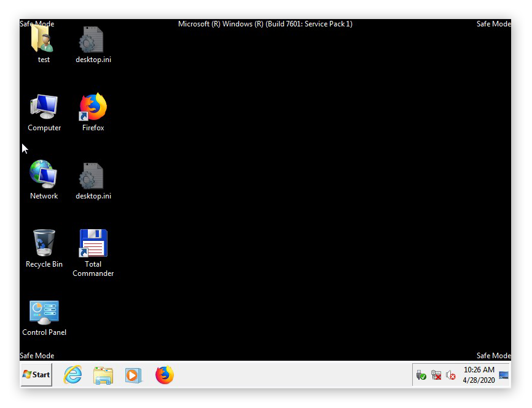
Task: Open the disconnected network tray icon
Action: point(436,374)
